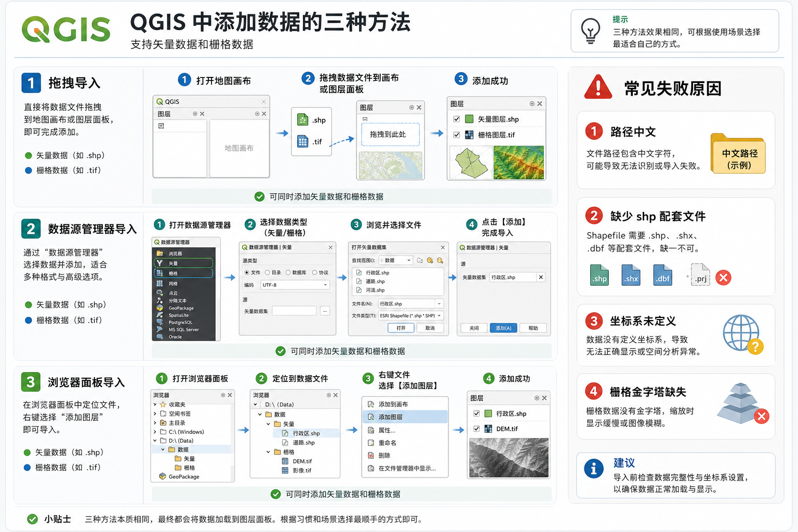Choose 分隔文本 in data source manager list
The image size is (798, 532).
tap(183, 300)
